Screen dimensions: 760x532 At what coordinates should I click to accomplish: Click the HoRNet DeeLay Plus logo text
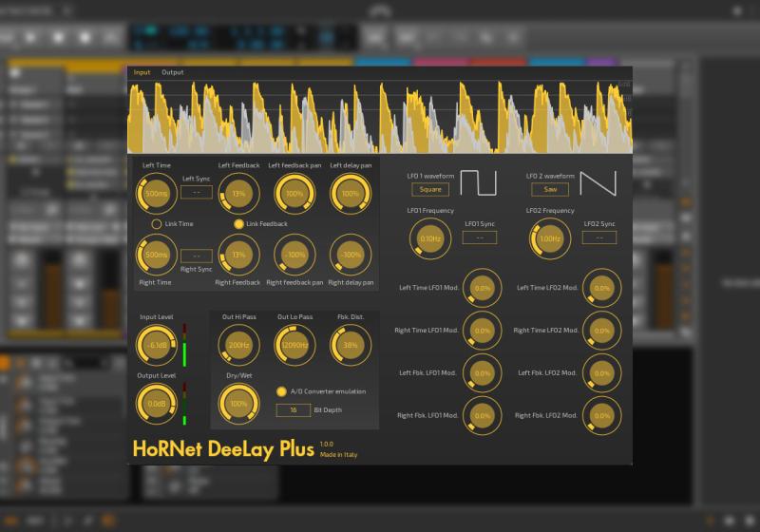(x=223, y=449)
